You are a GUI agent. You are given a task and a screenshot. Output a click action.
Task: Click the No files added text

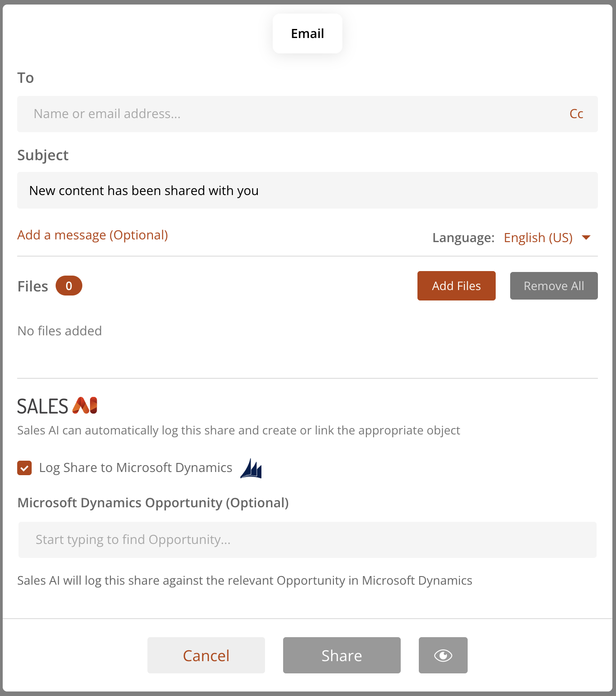coord(60,331)
